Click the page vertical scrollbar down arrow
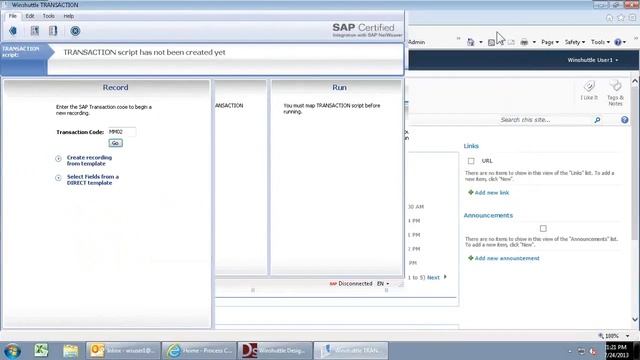The height and width of the screenshot is (360, 640). click(635, 319)
